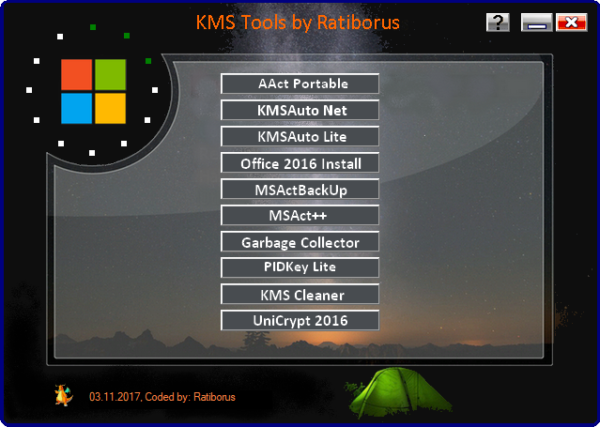Open PIDKey Lite

(x=300, y=267)
